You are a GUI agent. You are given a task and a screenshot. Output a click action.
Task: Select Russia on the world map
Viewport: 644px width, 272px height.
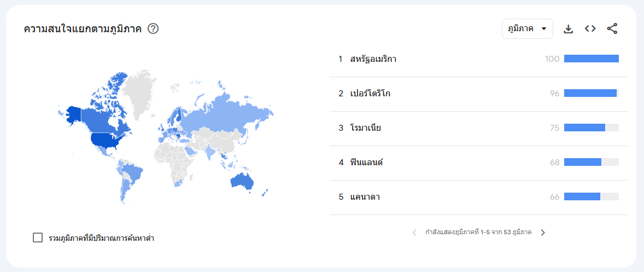226,113
